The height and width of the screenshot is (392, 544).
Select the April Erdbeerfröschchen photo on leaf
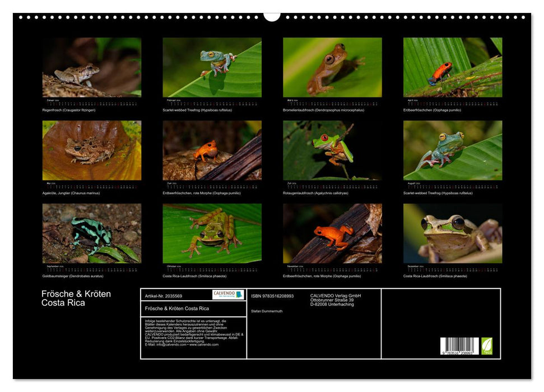point(453,67)
